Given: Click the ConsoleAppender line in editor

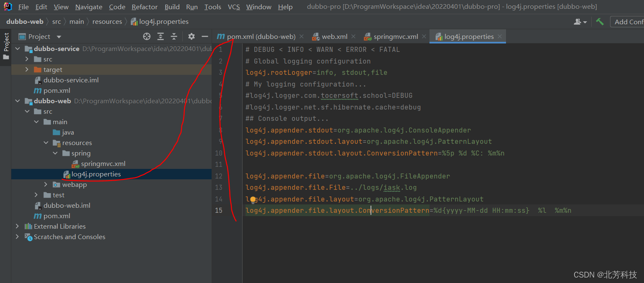Looking at the screenshot, I should tap(358, 130).
